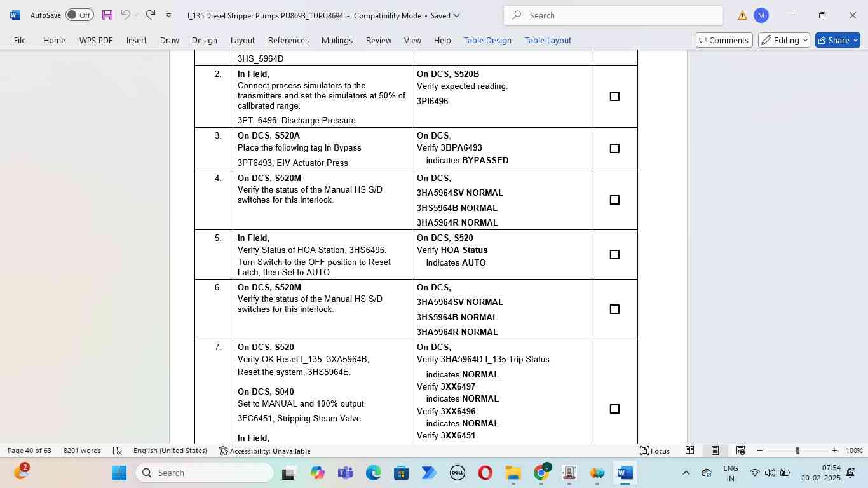Click the Save icon in title bar
Image resolution: width=868 pixels, height=488 pixels.
click(x=107, y=15)
